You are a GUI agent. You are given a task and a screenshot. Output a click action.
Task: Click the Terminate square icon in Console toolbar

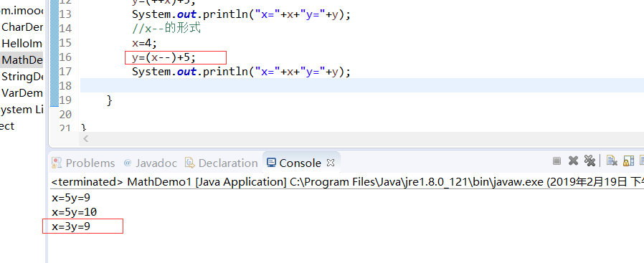[x=557, y=161]
